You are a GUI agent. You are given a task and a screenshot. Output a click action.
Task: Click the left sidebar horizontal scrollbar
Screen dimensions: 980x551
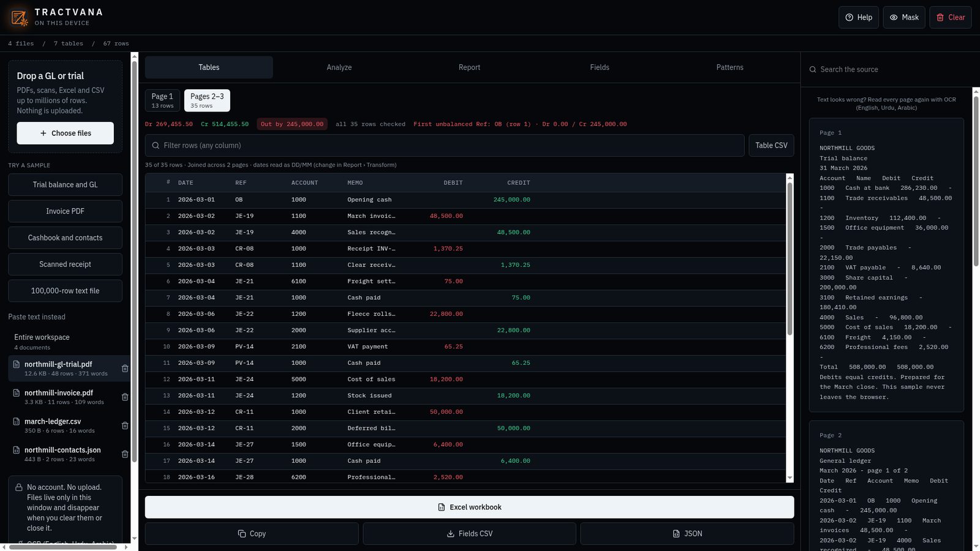pos(64,547)
